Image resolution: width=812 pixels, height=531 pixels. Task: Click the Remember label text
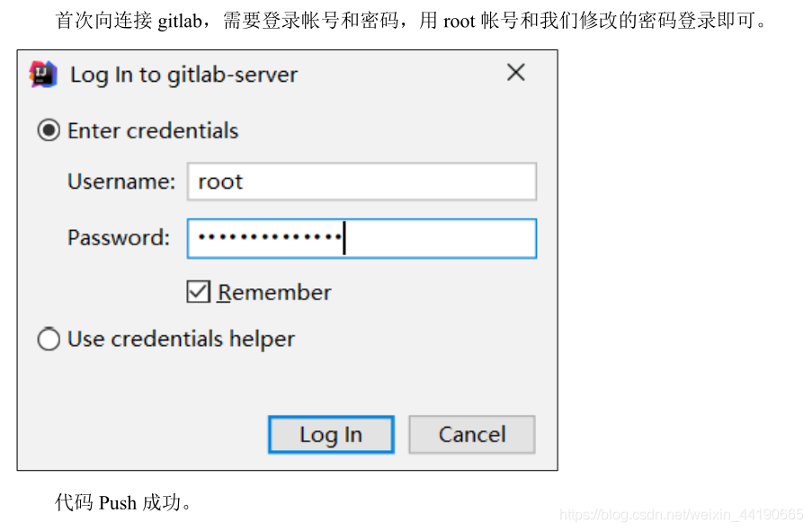(274, 292)
